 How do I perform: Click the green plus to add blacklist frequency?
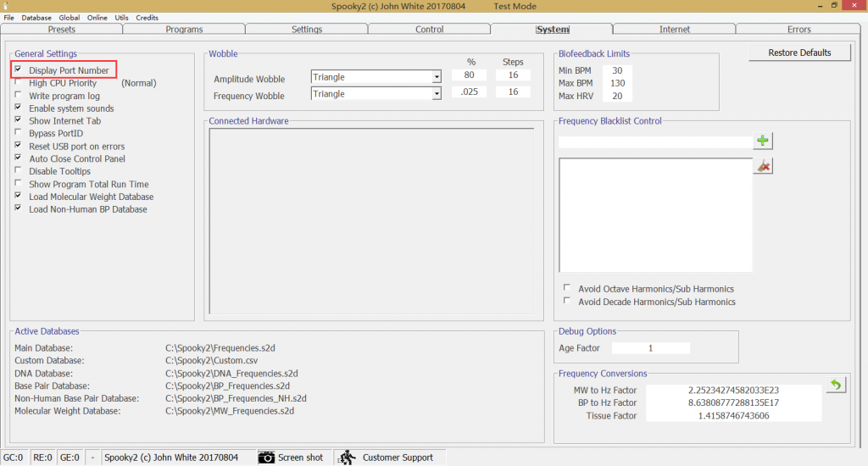[763, 141]
